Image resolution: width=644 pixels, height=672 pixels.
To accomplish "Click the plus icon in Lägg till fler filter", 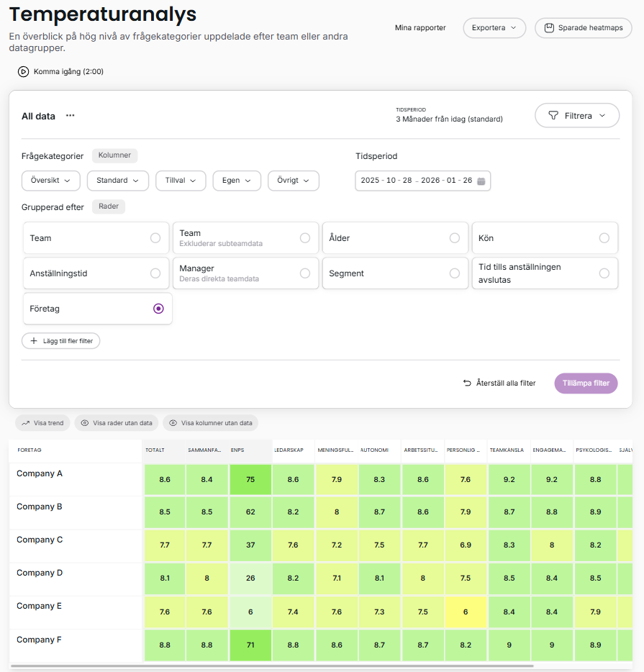I will point(34,341).
